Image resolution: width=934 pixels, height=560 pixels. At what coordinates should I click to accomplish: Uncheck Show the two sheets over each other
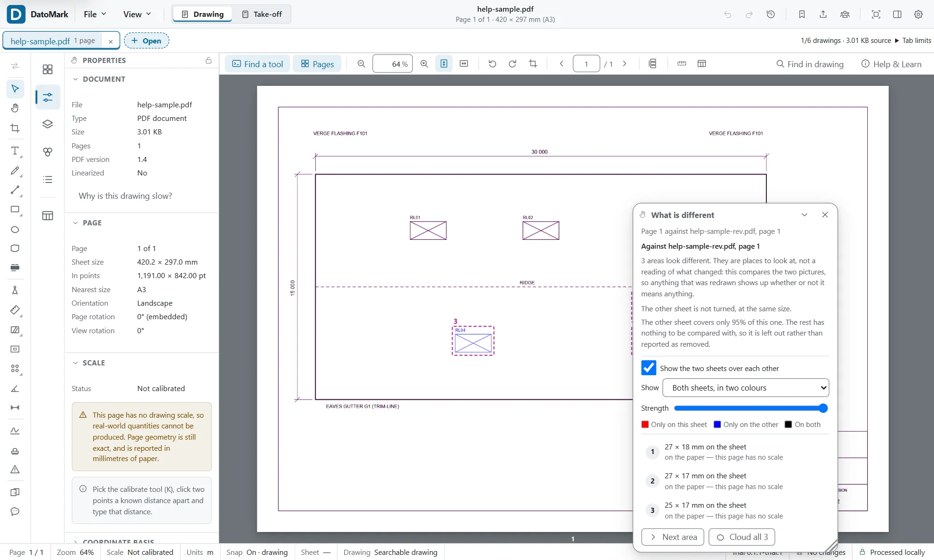coord(649,368)
